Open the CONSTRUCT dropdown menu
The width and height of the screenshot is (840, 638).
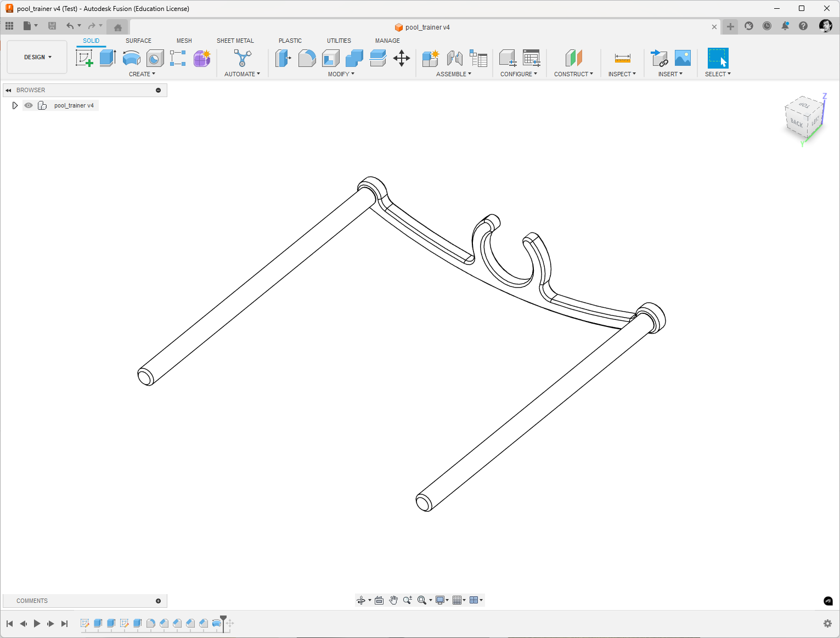pos(573,74)
